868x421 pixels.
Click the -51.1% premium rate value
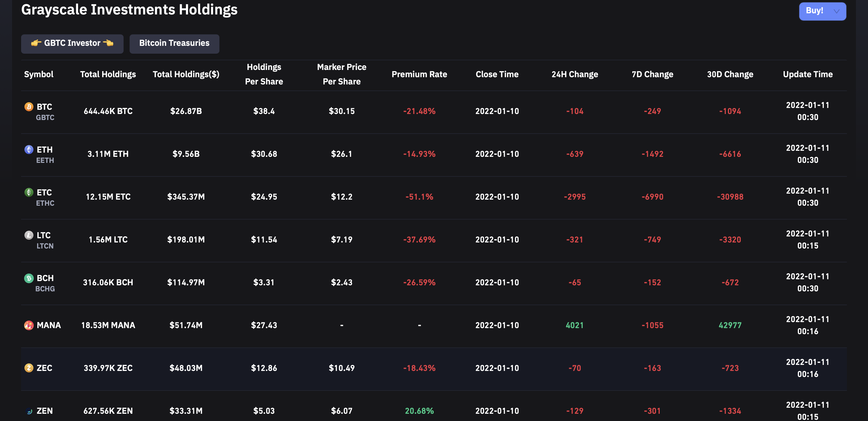click(x=419, y=197)
